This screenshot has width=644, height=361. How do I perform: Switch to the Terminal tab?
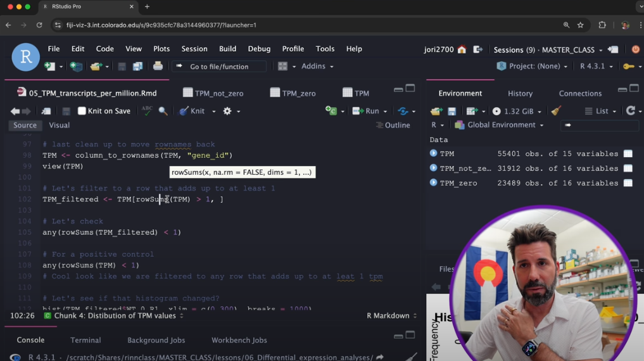pos(85,340)
